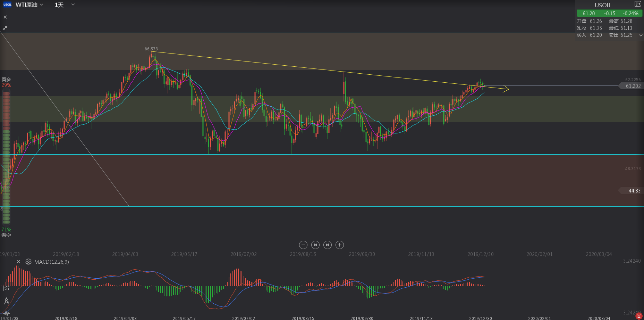Jump to the latest candle with skip-forward
The width and height of the screenshot is (644, 320).
[327, 245]
